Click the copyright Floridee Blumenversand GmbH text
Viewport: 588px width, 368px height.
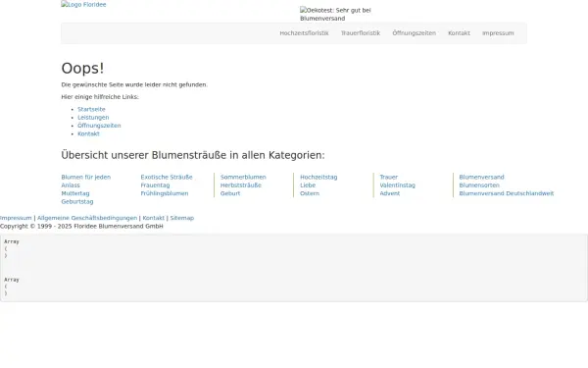pyautogui.click(x=81, y=227)
